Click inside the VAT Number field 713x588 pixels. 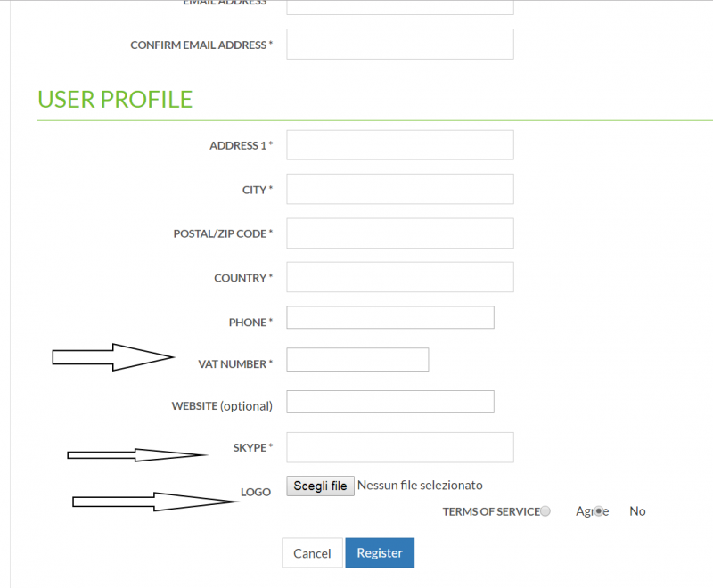tap(357, 359)
